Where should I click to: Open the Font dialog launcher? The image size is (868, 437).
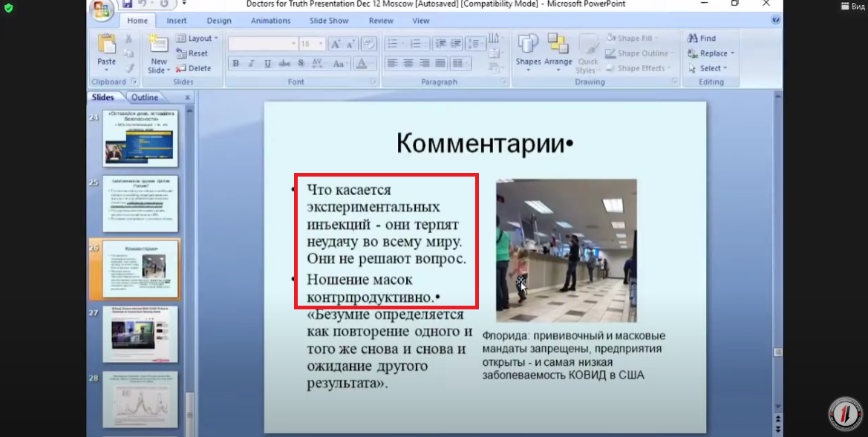[373, 82]
